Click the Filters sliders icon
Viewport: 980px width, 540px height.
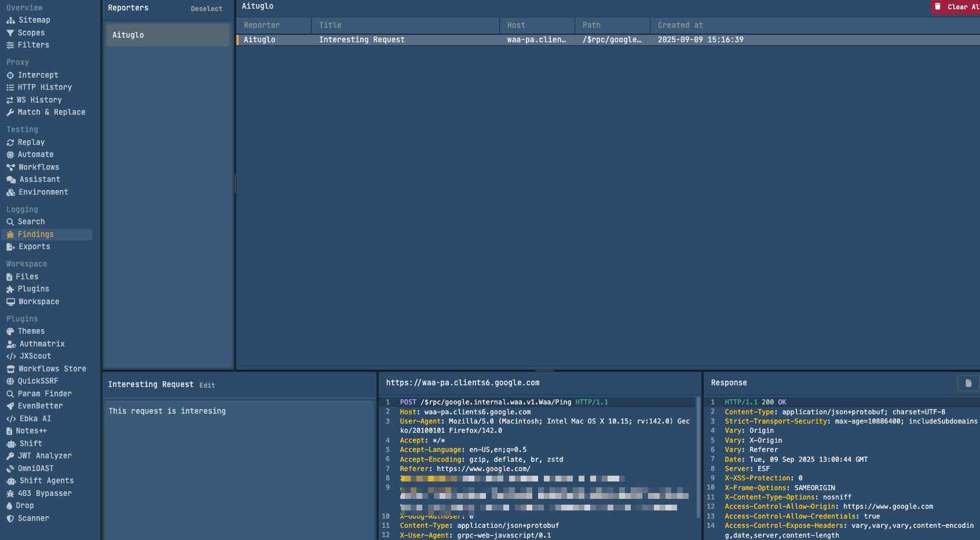click(10, 45)
